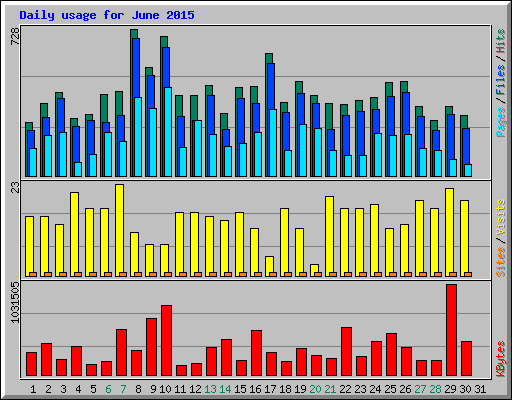
Task: Click weekend day 20 label
Action: point(315,389)
